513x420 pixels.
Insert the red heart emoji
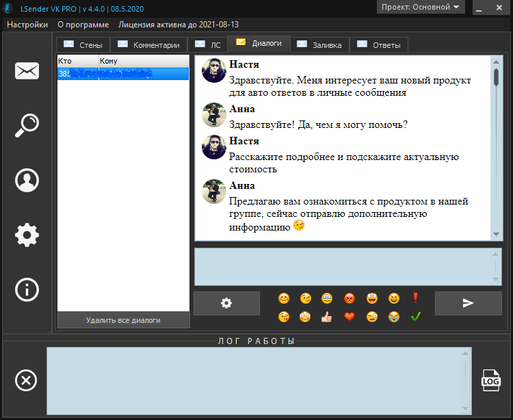[350, 317]
